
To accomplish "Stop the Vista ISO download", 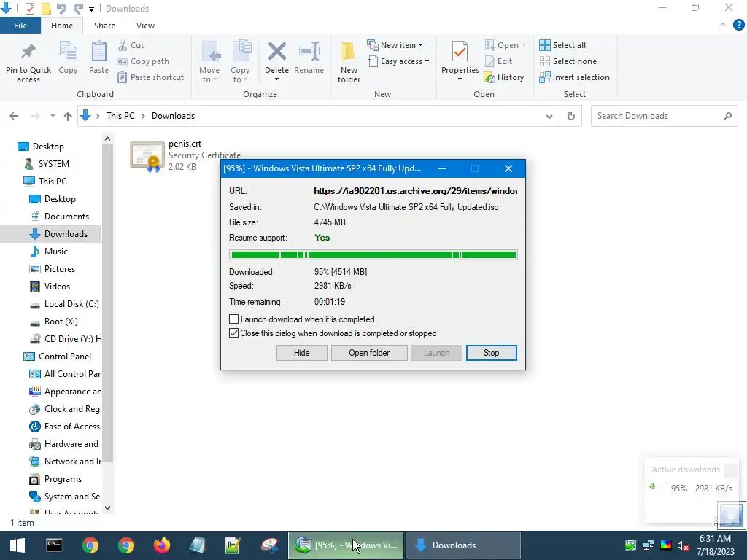I will (491, 353).
